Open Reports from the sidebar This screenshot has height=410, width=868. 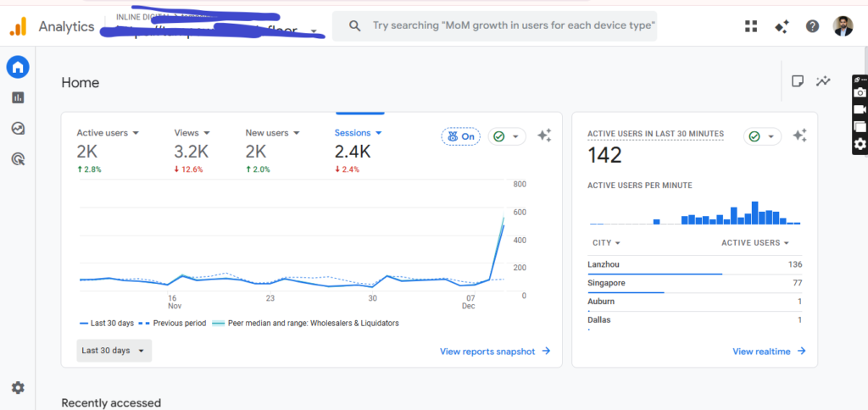pyautogui.click(x=18, y=98)
